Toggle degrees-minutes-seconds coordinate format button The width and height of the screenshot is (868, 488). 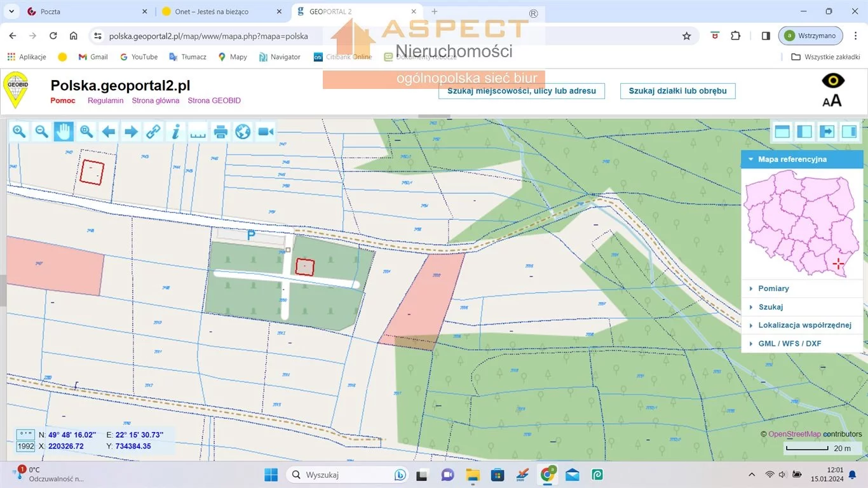pyautogui.click(x=26, y=435)
